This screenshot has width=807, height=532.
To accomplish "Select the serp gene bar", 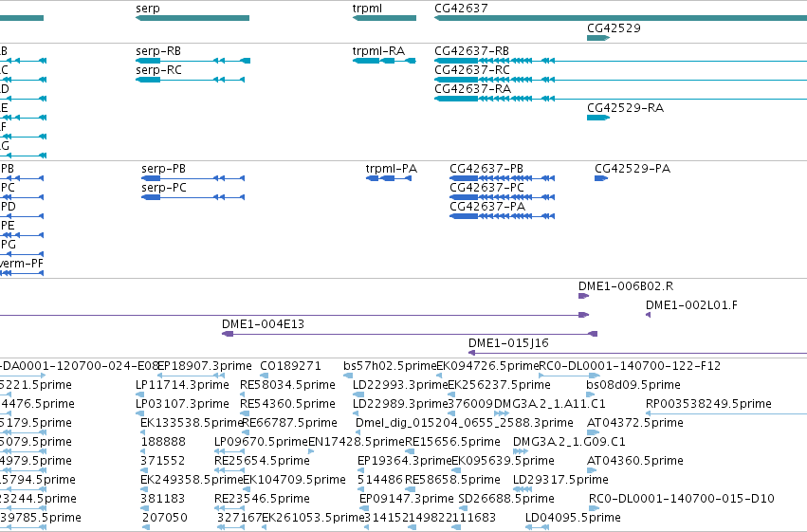I will coord(193,18).
